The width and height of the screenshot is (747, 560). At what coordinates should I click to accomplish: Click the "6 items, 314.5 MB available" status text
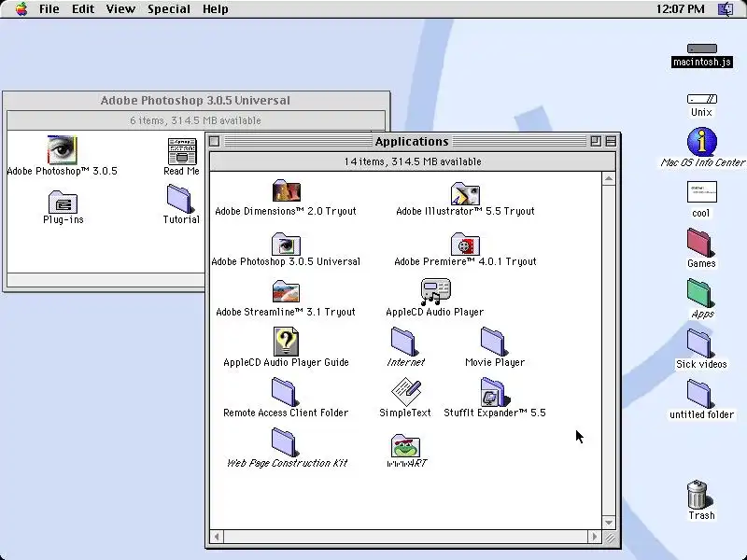195,120
